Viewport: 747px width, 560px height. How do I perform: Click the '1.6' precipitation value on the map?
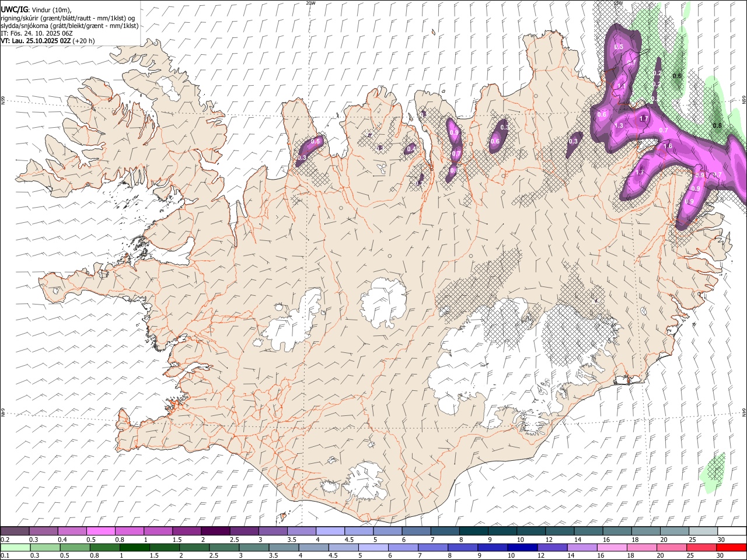(668, 146)
